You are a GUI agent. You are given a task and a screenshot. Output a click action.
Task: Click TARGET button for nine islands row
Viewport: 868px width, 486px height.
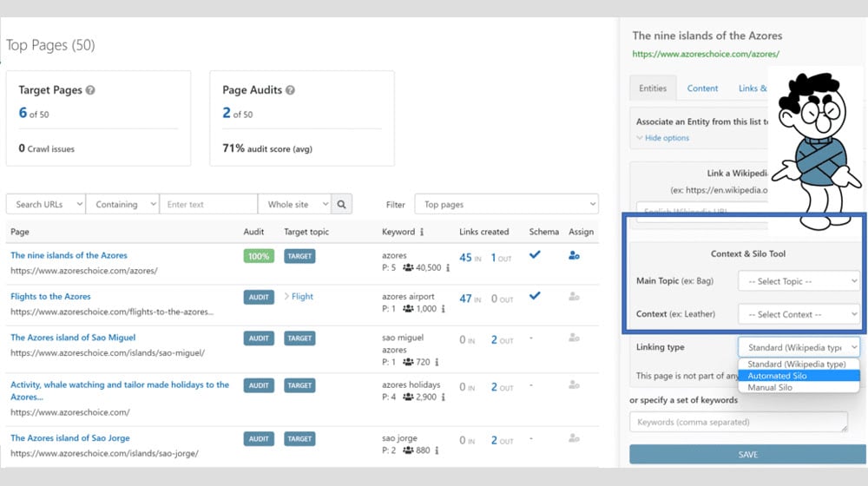(x=299, y=256)
